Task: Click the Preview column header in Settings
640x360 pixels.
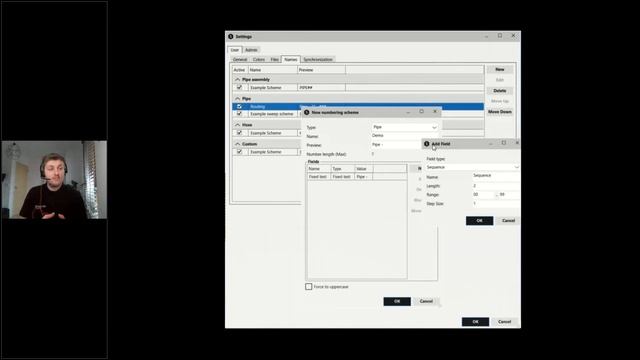Action: click(321, 70)
